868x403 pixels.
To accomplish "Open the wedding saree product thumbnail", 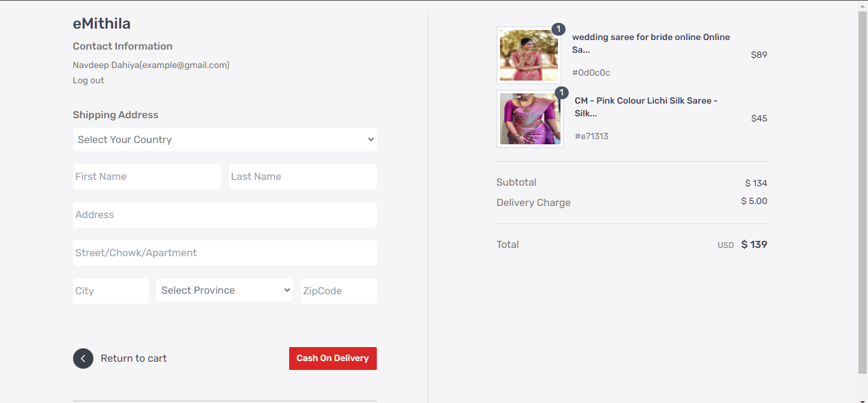I will pyautogui.click(x=529, y=55).
